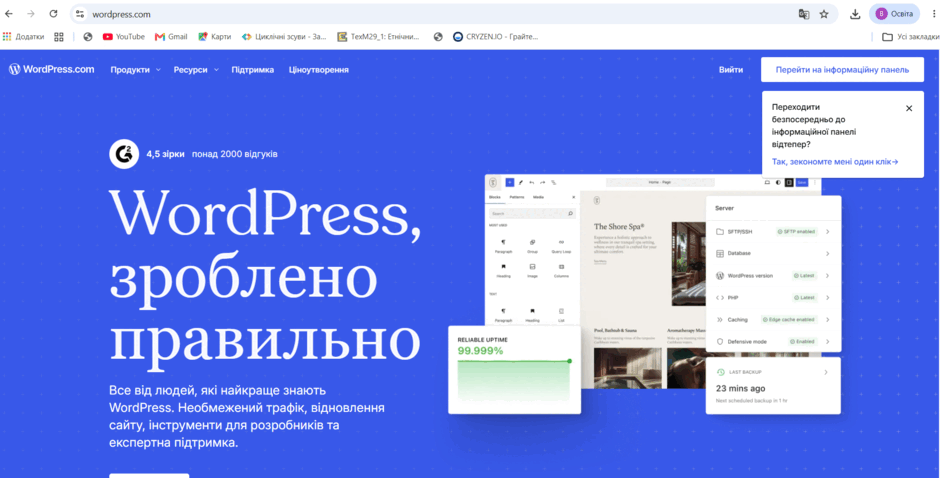Viewport: 940px width, 478px height.
Task: Click the WordPress.com logo
Action: (x=52, y=69)
